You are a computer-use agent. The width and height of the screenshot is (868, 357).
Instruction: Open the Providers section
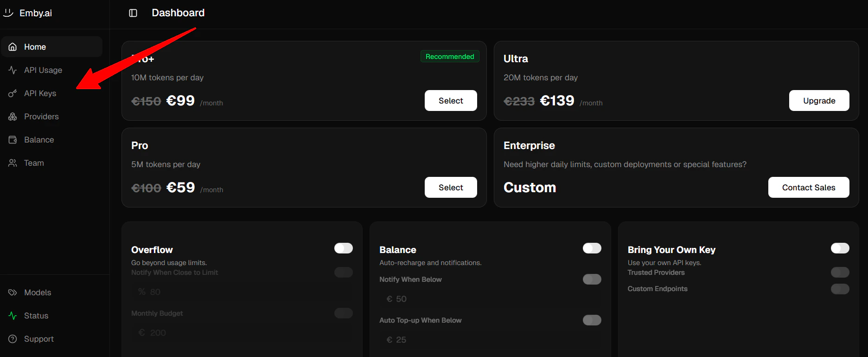41,116
